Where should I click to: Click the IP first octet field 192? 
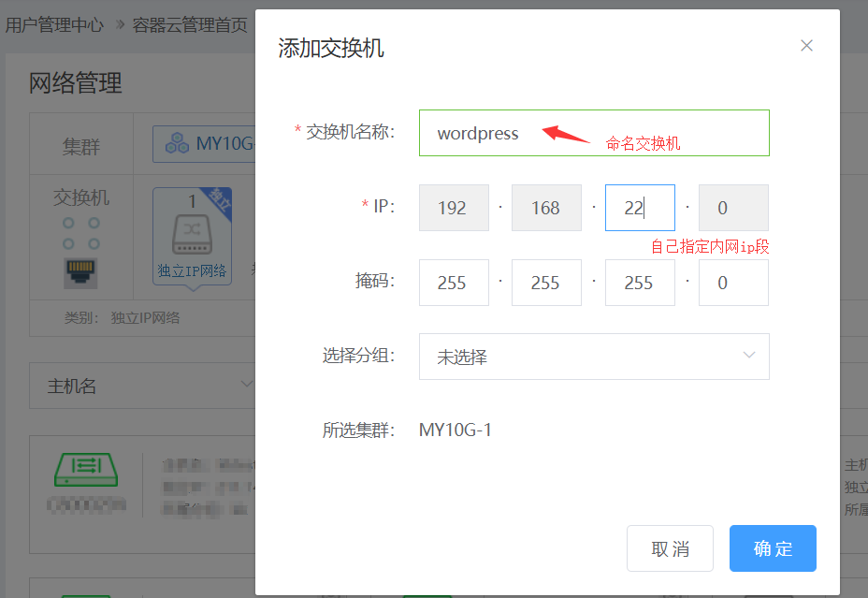(454, 208)
